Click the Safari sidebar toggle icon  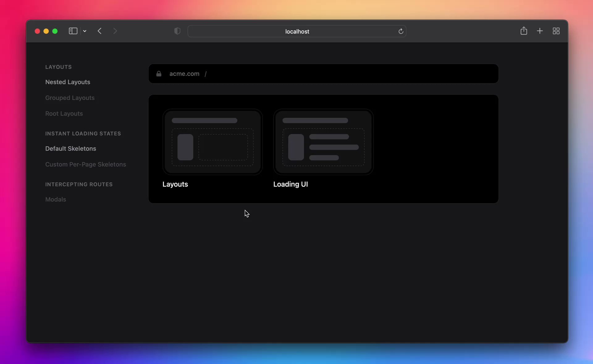(x=73, y=31)
